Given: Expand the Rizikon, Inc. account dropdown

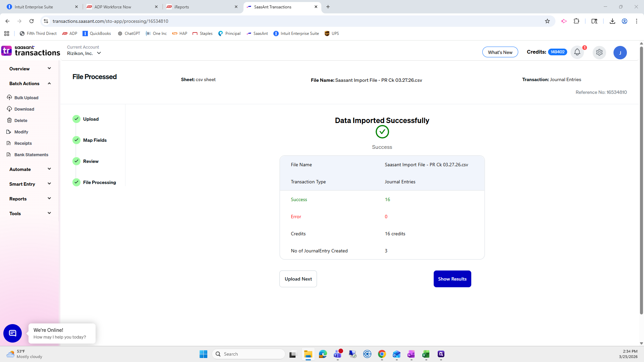Looking at the screenshot, I should [99, 53].
